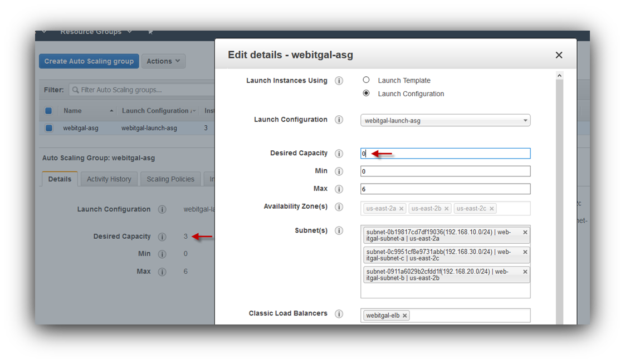Click the dialog vertical scrollbar track
This screenshot has width=625, height=364.
pos(559,201)
